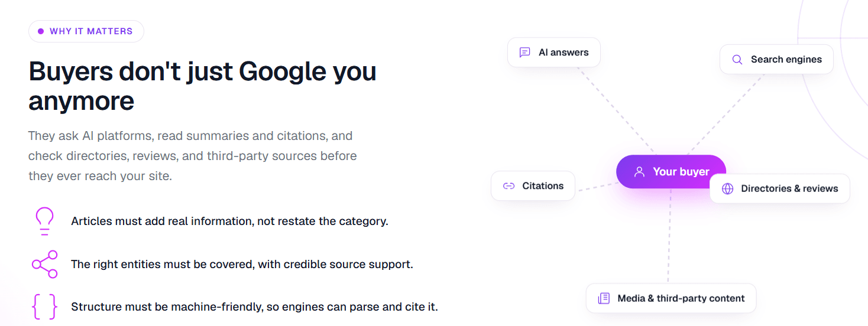Click the purple dot in WHY IT MATTERS
This screenshot has height=326, width=868.
41,31
